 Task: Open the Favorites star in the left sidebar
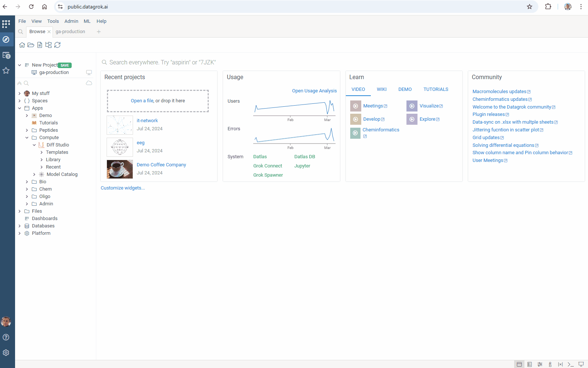6,70
